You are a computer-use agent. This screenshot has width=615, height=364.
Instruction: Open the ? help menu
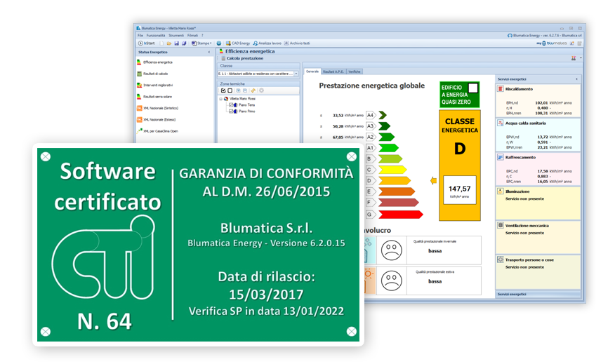click(202, 35)
